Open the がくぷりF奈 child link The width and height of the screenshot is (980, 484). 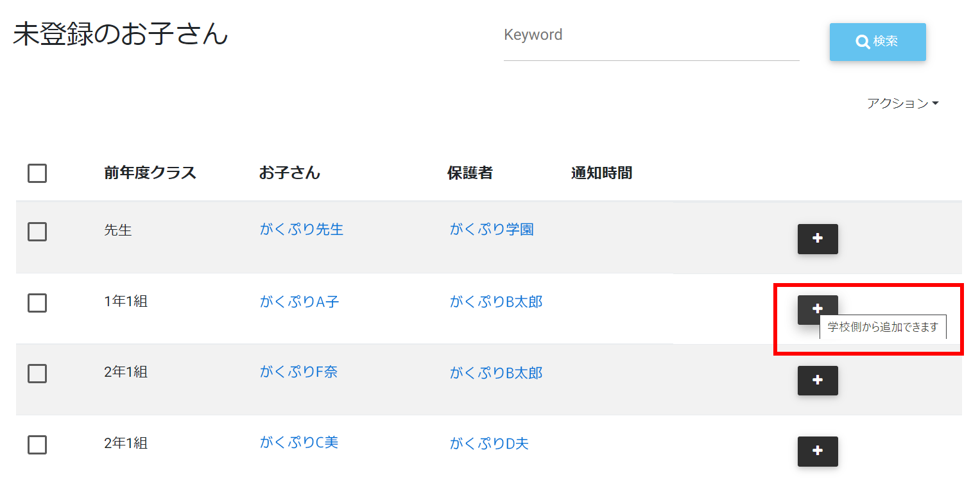(298, 372)
